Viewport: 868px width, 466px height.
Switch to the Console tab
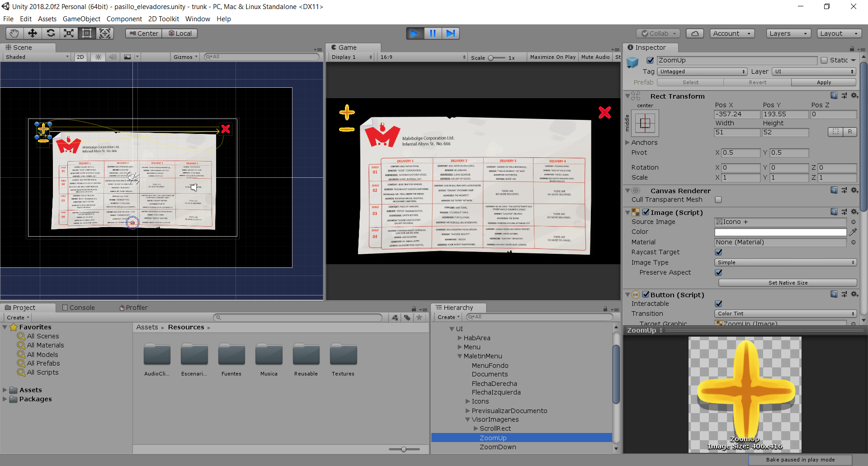(78, 308)
